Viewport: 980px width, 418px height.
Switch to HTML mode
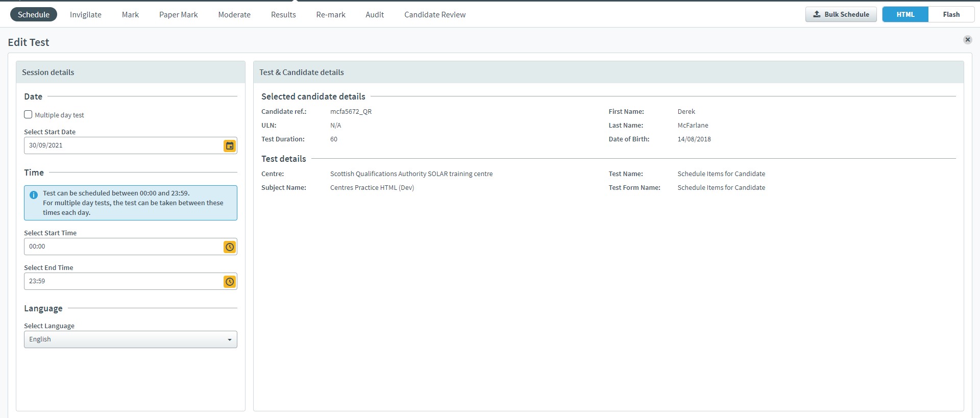905,14
